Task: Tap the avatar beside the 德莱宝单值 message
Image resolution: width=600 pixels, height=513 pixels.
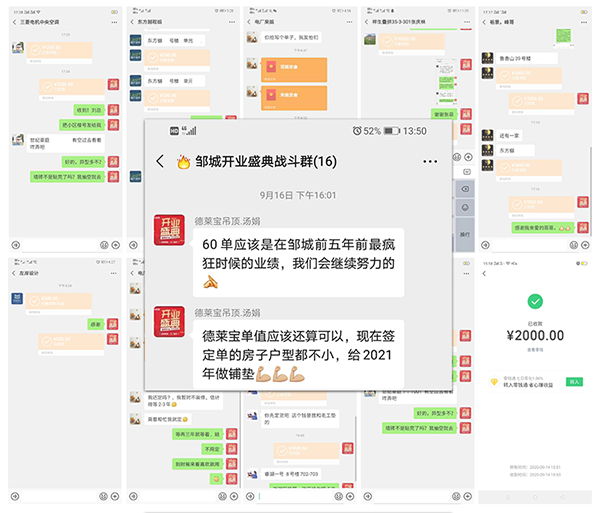Action: point(169,322)
